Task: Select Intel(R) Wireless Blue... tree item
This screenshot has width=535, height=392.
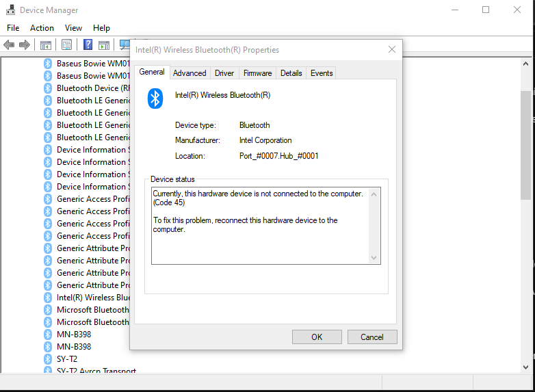Action: tap(94, 298)
